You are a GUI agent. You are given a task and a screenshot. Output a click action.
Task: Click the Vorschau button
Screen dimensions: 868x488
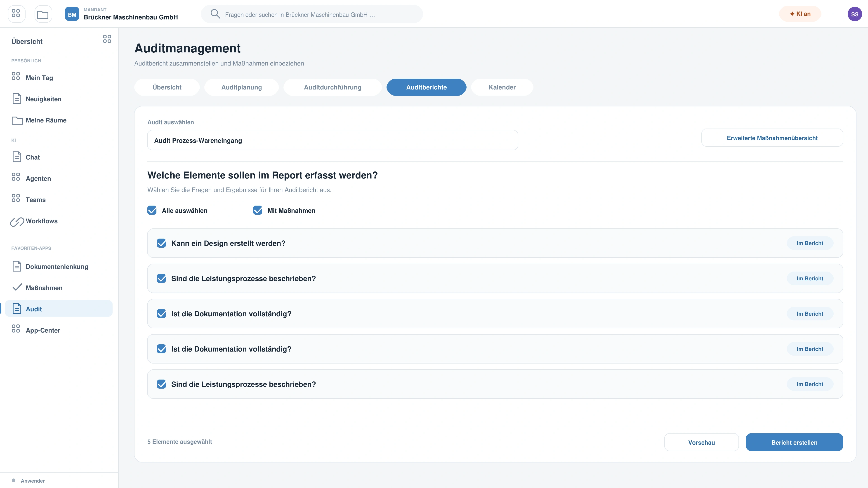pyautogui.click(x=701, y=442)
